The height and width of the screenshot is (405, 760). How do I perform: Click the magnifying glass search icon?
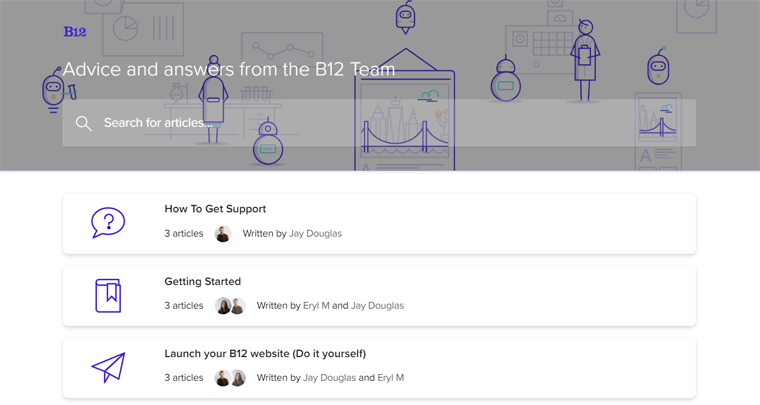tap(83, 123)
